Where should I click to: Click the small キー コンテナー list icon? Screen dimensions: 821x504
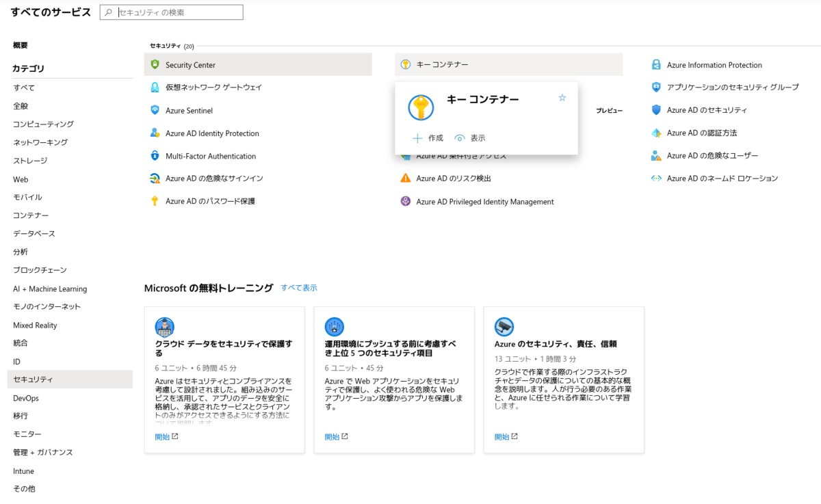click(x=406, y=64)
